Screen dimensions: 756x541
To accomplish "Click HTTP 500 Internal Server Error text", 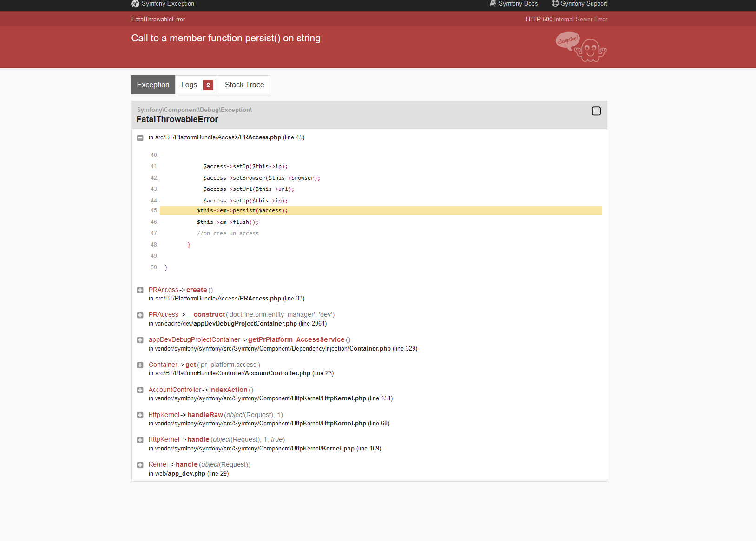I will (x=566, y=20).
